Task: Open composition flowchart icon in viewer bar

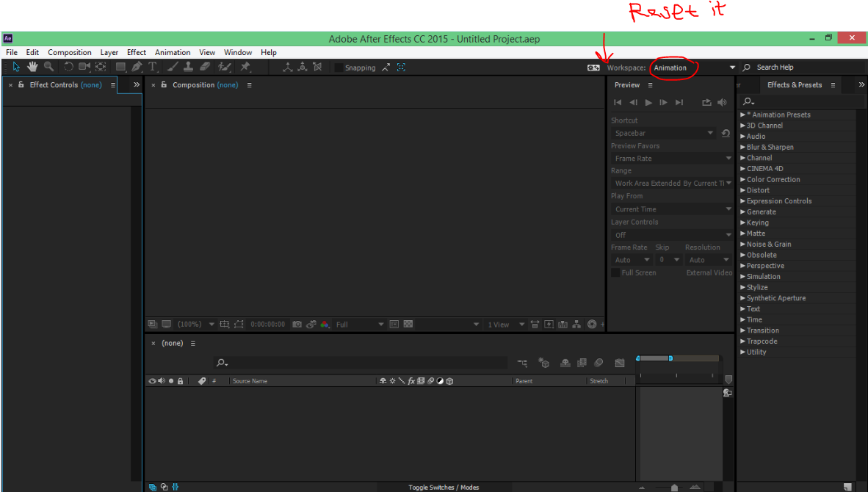Action: 576,325
